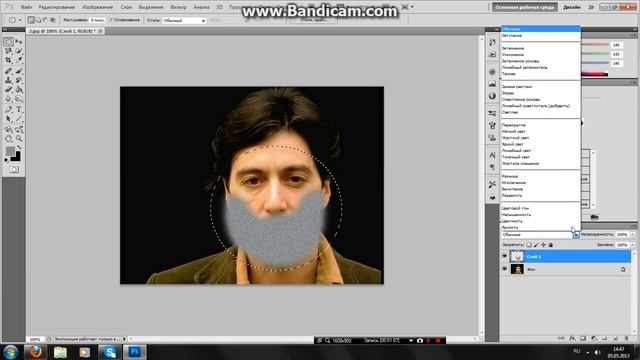Image resolution: width=640 pixels, height=360 pixels.
Task: Expand more workspaces chevron
Action: (x=591, y=7)
